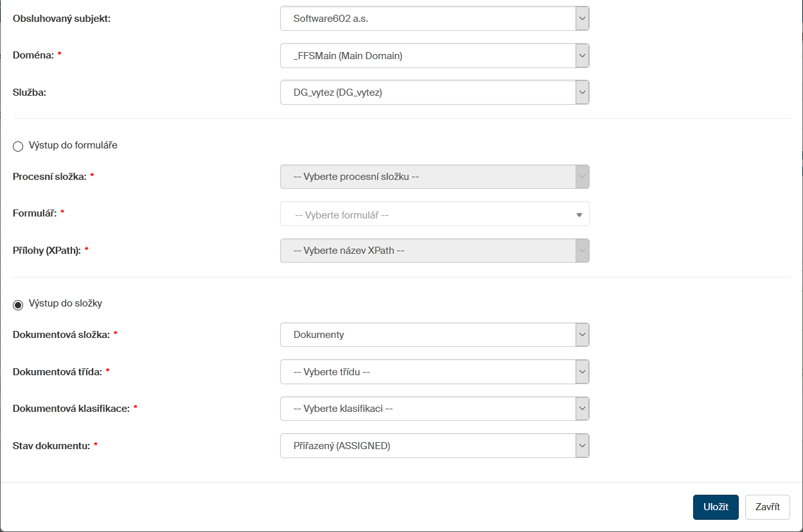Click the Uložit button
The height and width of the screenshot is (532, 803).
pos(716,507)
